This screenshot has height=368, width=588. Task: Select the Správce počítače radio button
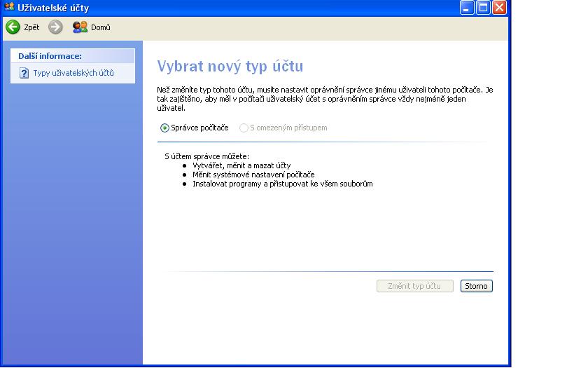(x=164, y=128)
